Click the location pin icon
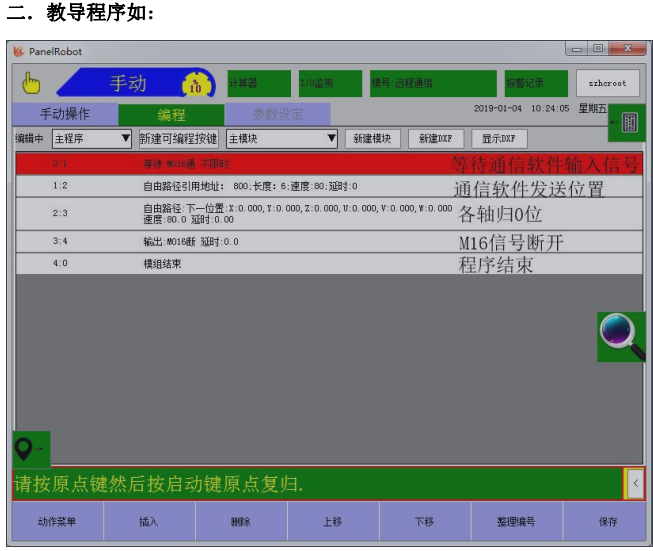 [29, 450]
